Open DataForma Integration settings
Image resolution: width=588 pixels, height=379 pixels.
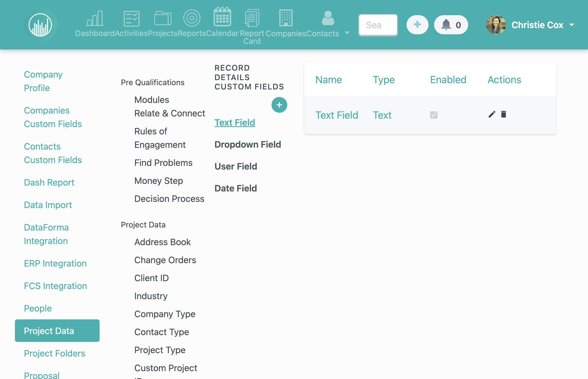click(x=46, y=234)
